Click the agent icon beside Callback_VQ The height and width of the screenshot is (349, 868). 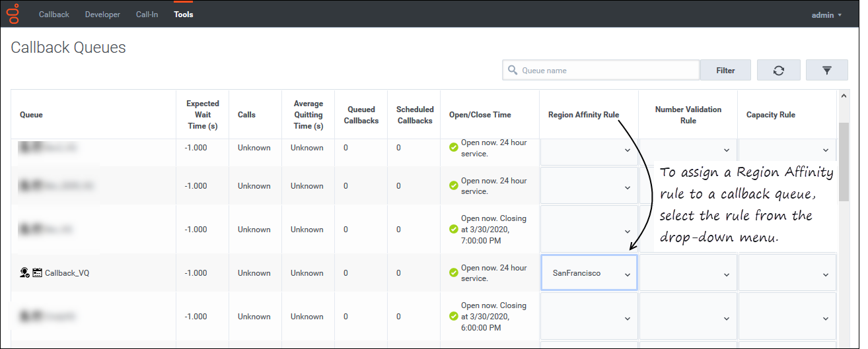[x=24, y=272]
